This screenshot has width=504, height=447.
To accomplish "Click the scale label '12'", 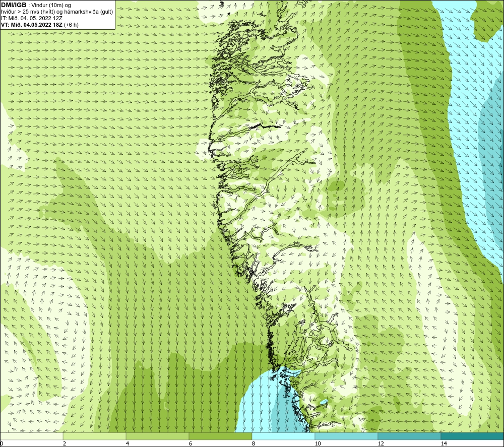I will pyautogui.click(x=381, y=444).
